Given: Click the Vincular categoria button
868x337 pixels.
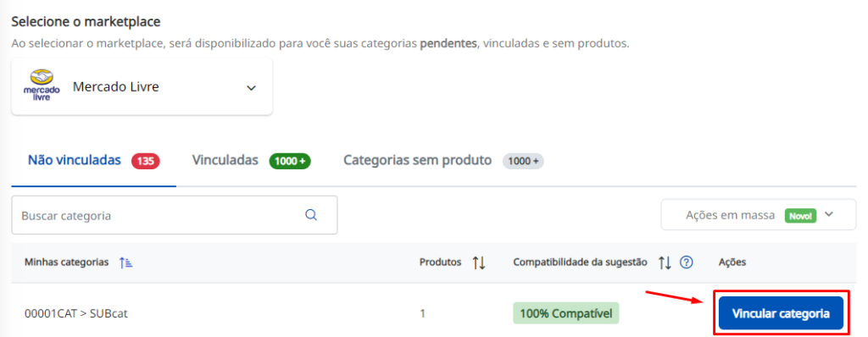Looking at the screenshot, I should [781, 313].
